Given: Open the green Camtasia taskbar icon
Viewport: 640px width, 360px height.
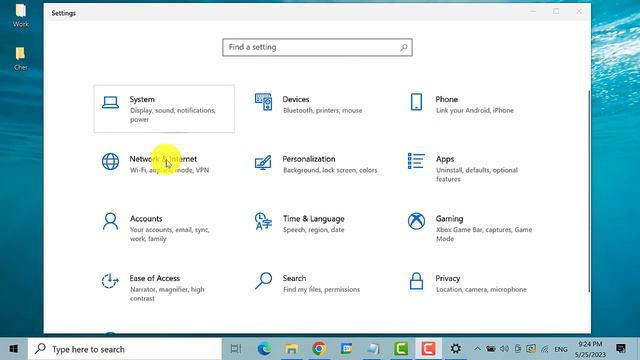Looking at the screenshot, I should tap(401, 349).
